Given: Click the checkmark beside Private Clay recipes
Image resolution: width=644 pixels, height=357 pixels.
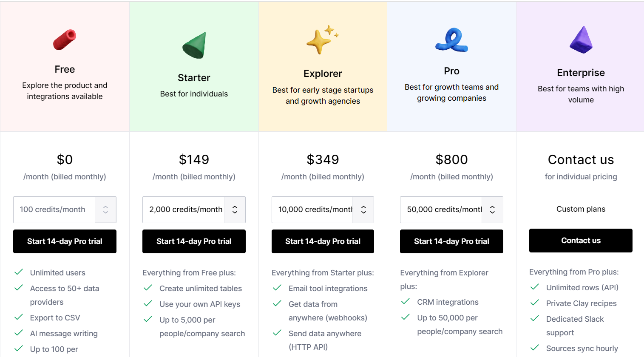Looking at the screenshot, I should (x=535, y=303).
